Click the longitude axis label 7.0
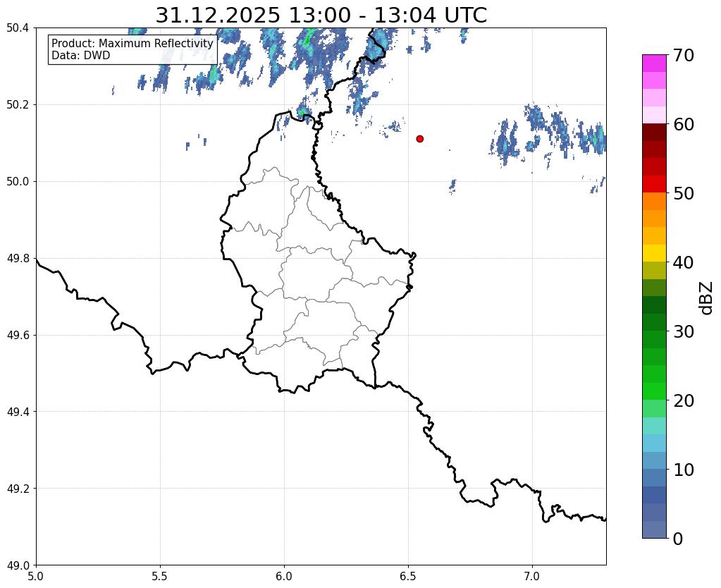 pos(532,577)
